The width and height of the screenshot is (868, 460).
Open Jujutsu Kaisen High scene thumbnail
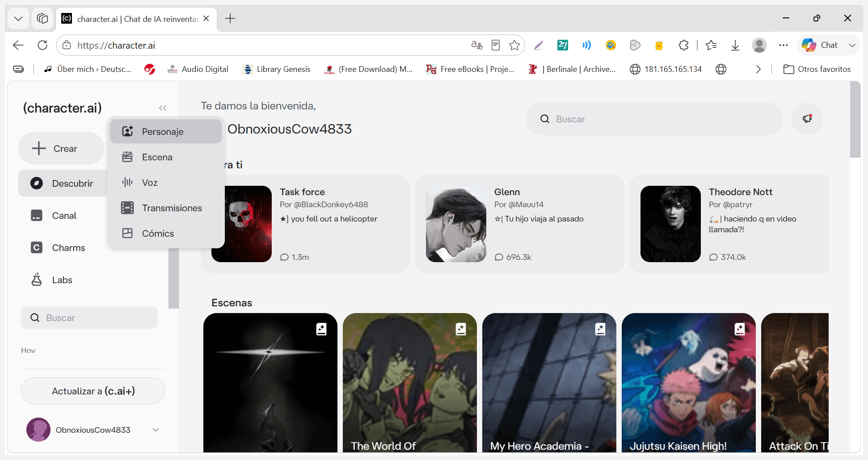tap(689, 383)
